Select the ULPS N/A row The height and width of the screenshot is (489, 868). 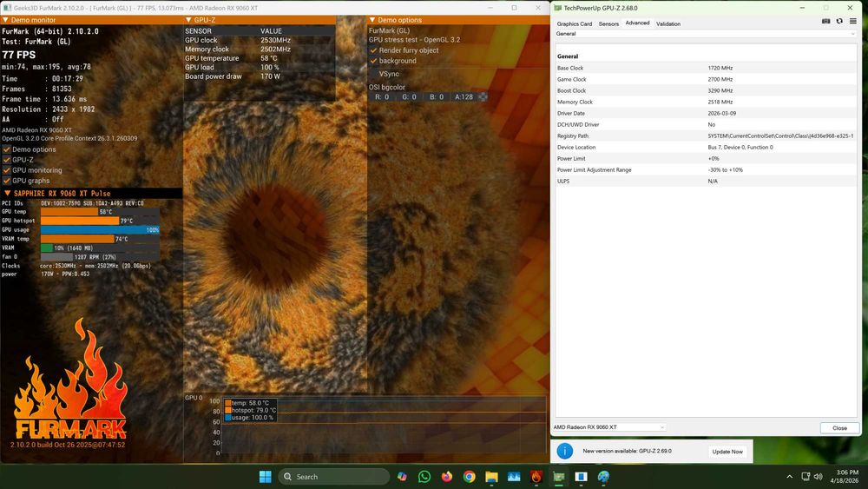pyautogui.click(x=706, y=181)
